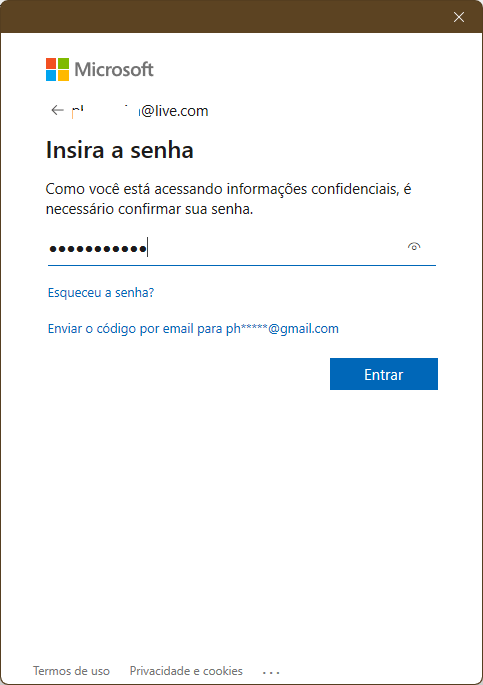
Task: Click the Microsoft wordmark text
Action: pos(114,69)
